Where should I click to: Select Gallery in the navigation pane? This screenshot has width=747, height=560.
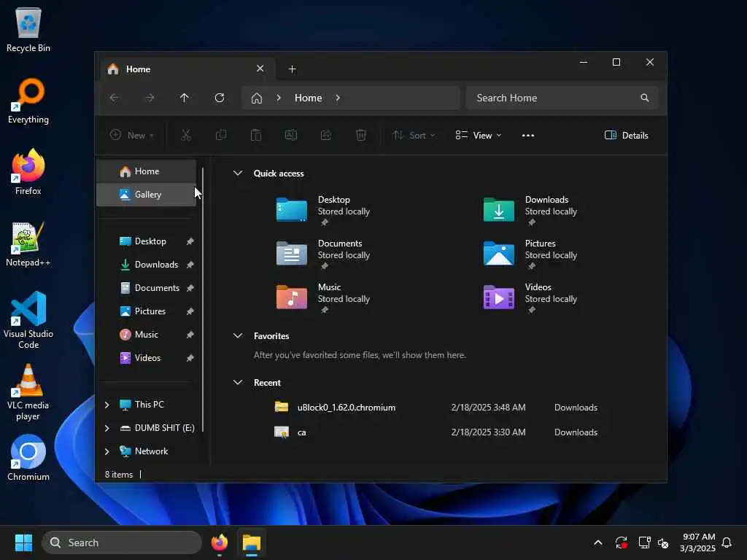point(146,194)
